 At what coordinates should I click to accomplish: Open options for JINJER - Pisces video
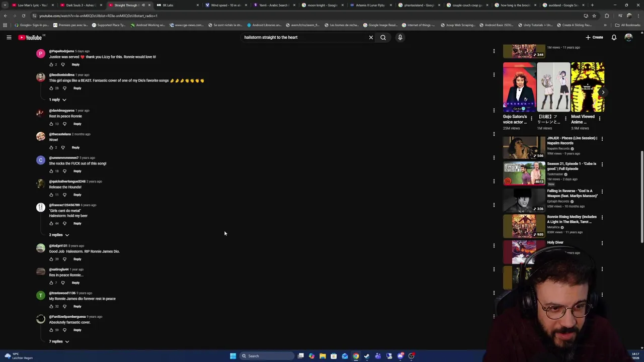602,139
